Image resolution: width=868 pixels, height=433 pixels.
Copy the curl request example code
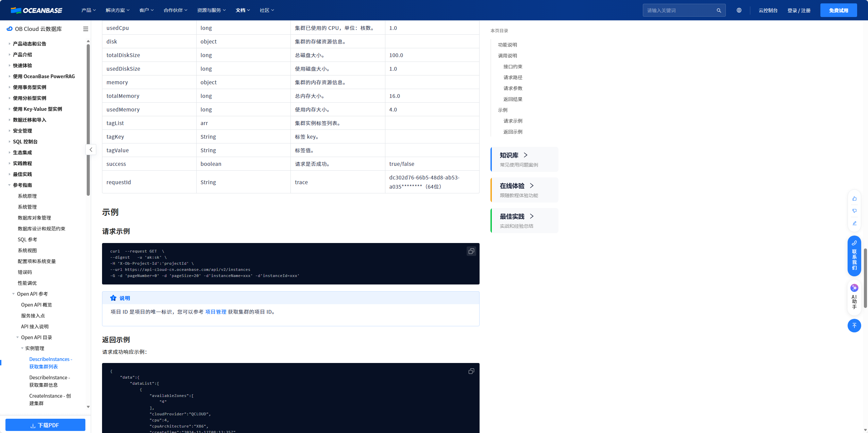471,251
